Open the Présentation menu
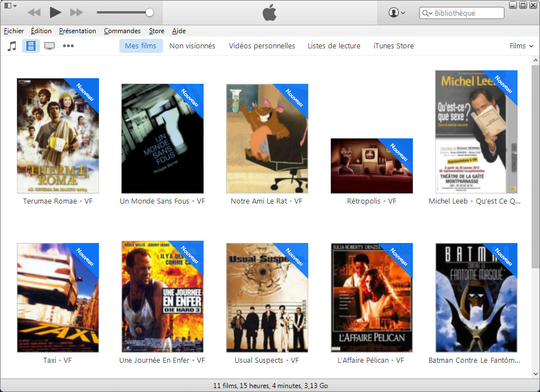This screenshot has width=540, height=392. [x=78, y=31]
